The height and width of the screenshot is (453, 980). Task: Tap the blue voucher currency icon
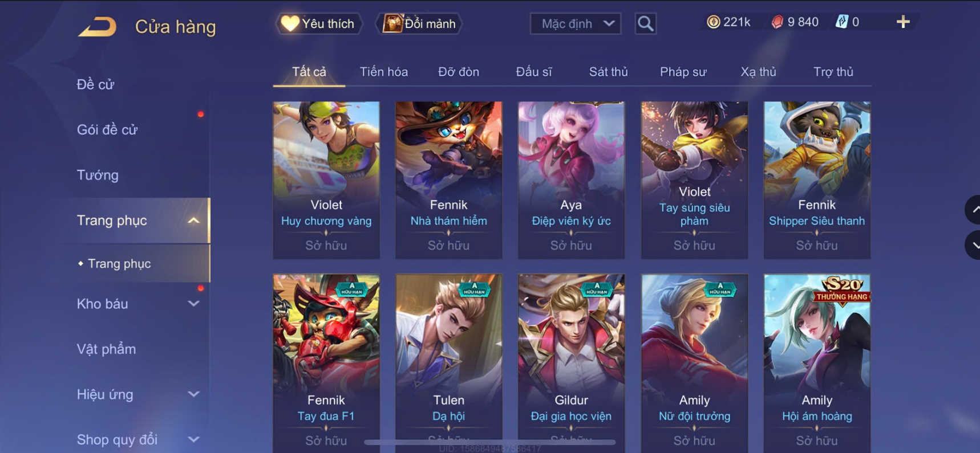[x=842, y=22]
